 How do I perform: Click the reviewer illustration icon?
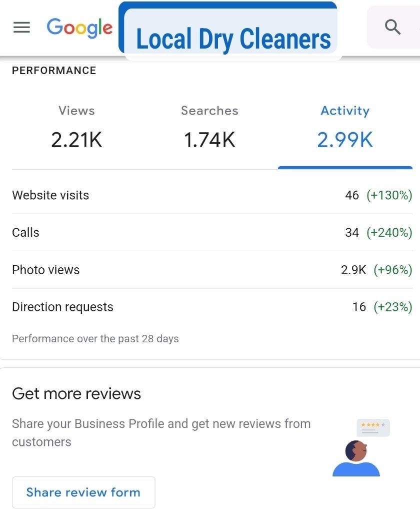click(356, 459)
